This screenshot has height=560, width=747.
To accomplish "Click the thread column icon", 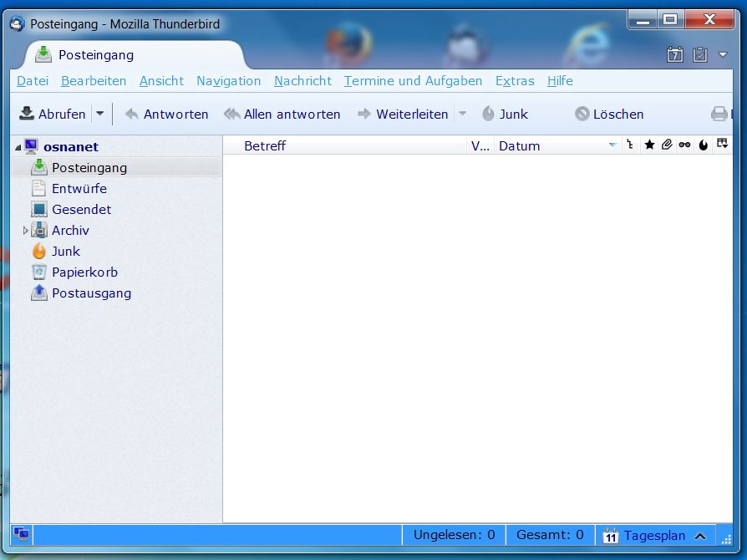I will click(630, 145).
